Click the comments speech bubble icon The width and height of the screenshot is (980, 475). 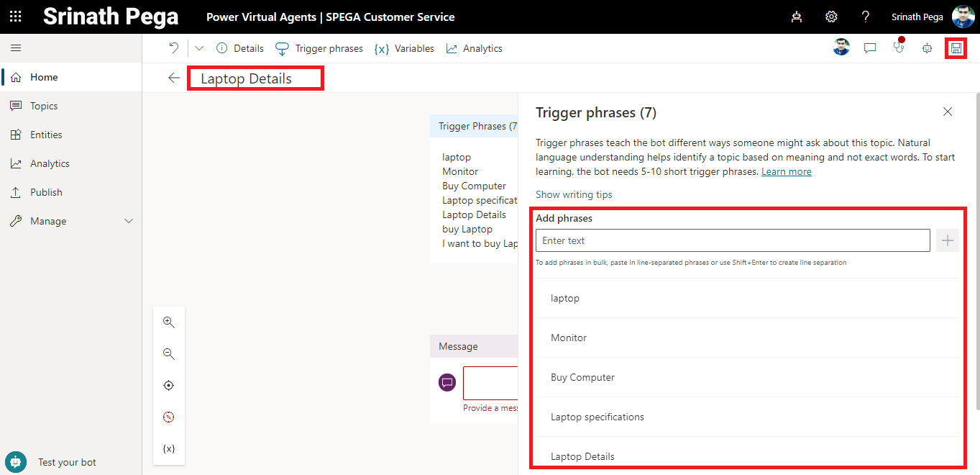870,48
